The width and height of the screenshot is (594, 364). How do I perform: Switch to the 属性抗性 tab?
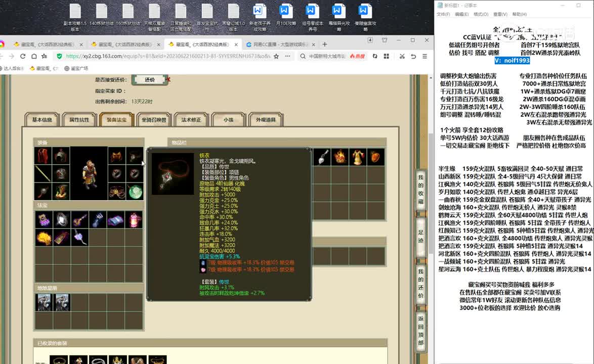(79, 120)
